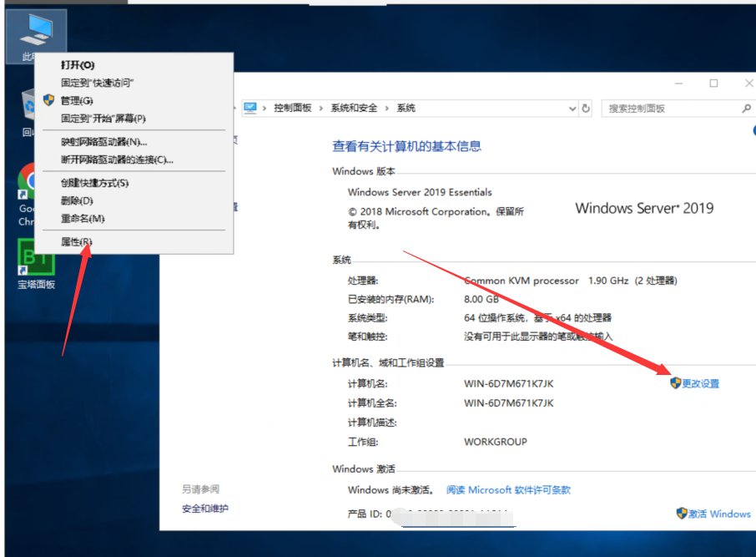This screenshot has height=557, width=756.
Task: Open the 安全和维护 link
Action: (205, 509)
